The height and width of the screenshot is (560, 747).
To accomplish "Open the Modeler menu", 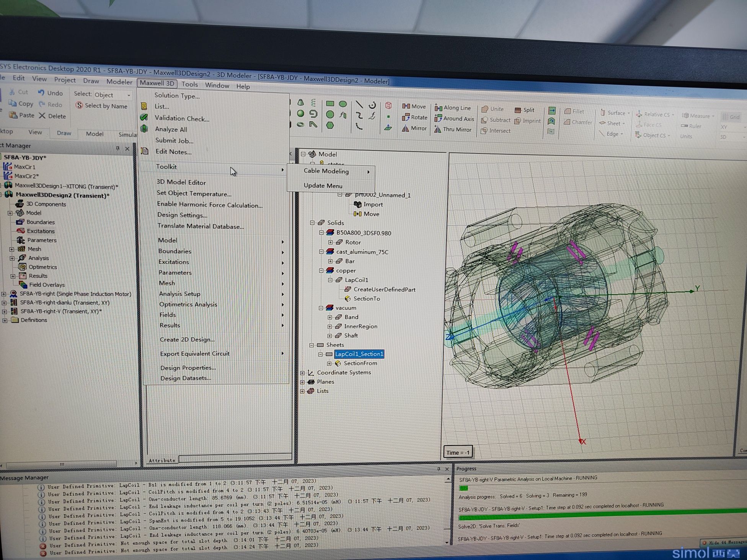I will pos(119,81).
